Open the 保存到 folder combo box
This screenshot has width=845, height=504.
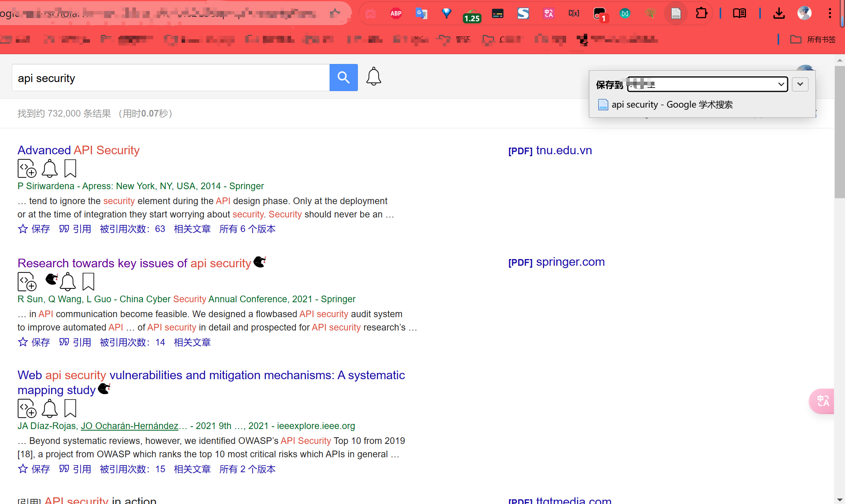707,84
